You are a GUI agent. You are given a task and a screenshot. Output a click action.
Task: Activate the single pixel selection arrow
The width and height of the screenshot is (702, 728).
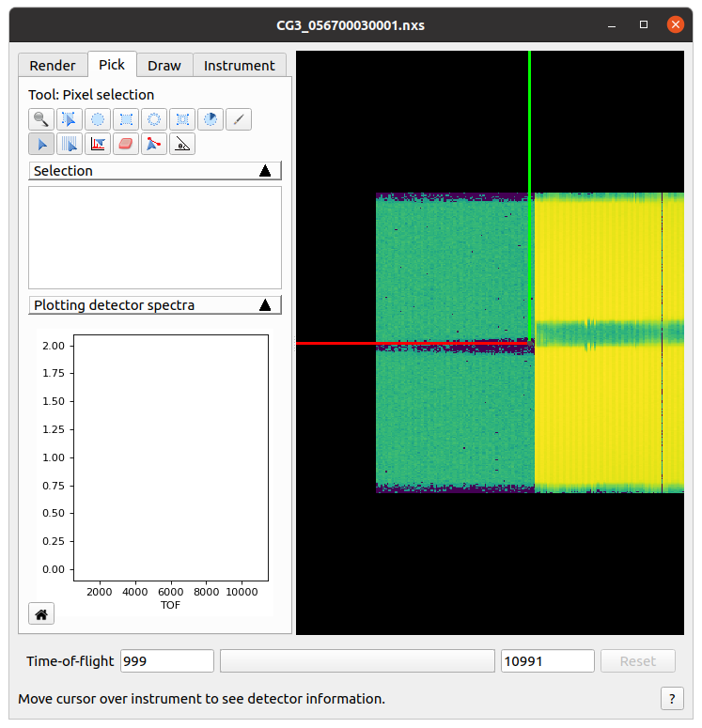point(41,144)
